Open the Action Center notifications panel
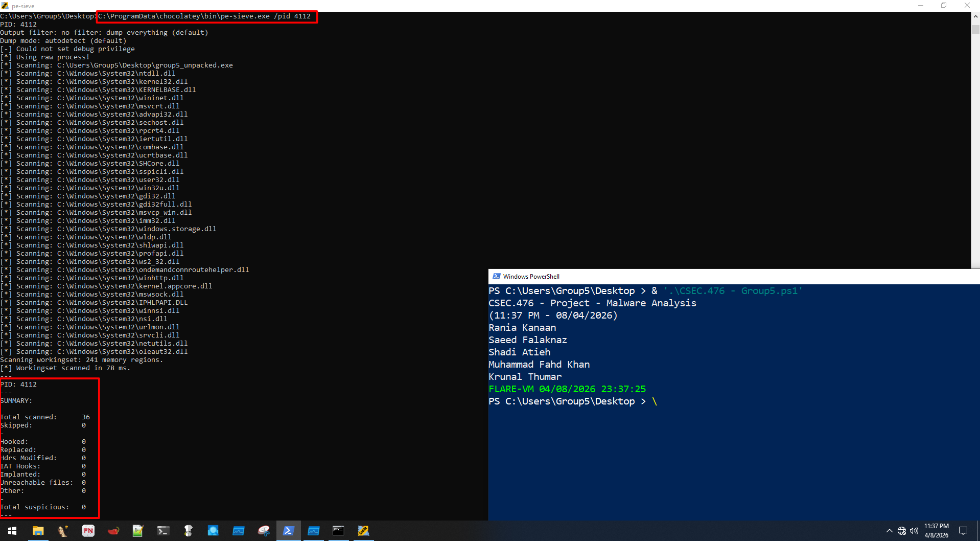Screen dimensions: 980x541 tap(964, 531)
